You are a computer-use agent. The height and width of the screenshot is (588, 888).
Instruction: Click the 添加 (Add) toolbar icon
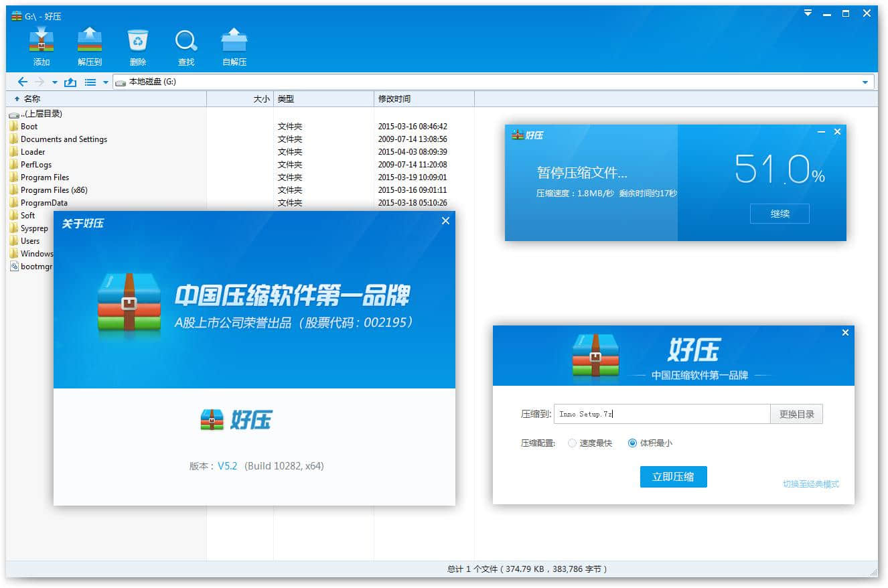coord(42,41)
